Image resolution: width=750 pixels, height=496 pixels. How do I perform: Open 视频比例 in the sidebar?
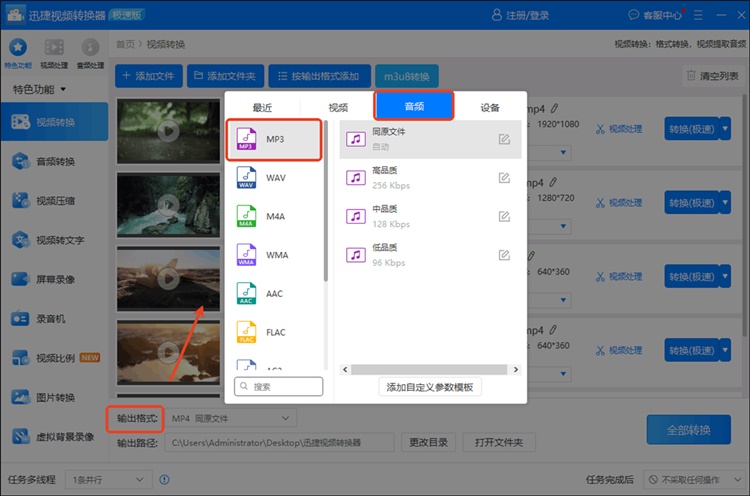pos(54,358)
